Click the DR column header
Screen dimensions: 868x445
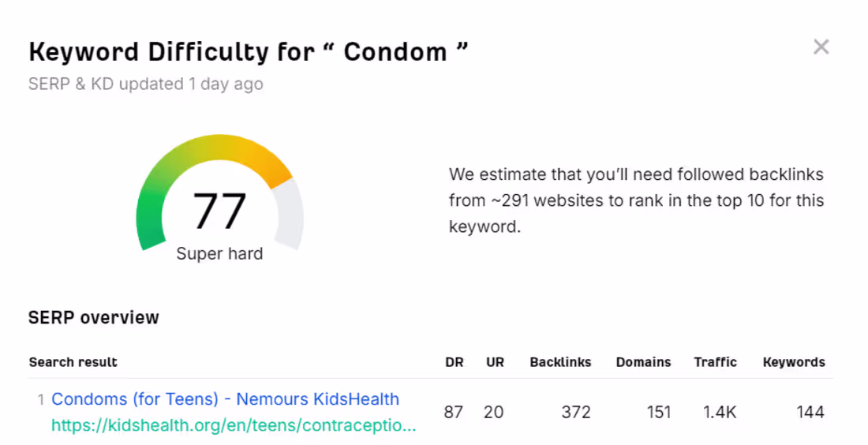454,362
